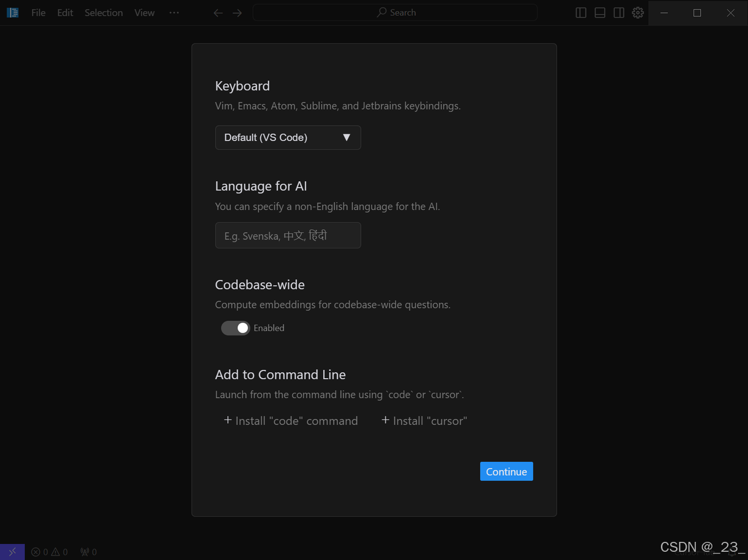The height and width of the screenshot is (560, 748).
Task: Expand the hidden menus with the ellipsis
Action: tap(174, 13)
